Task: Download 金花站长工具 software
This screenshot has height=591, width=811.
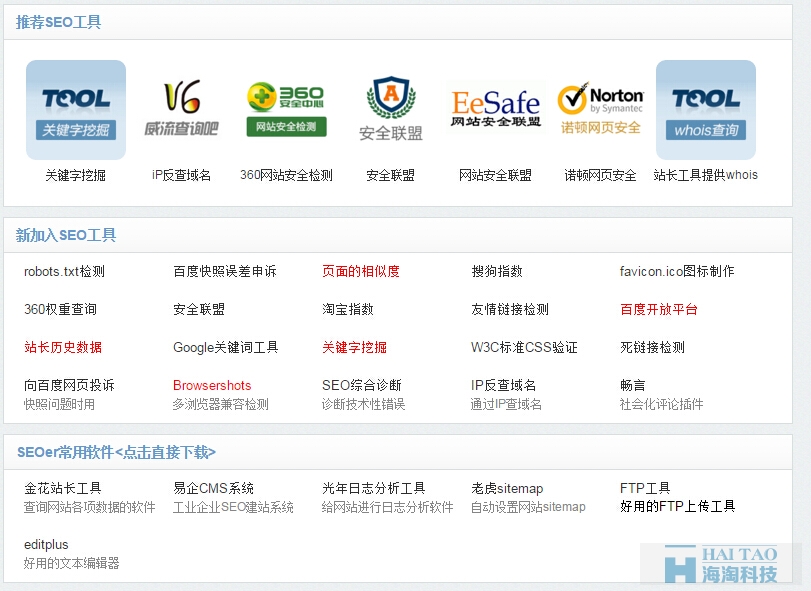Action: pyautogui.click(x=63, y=488)
